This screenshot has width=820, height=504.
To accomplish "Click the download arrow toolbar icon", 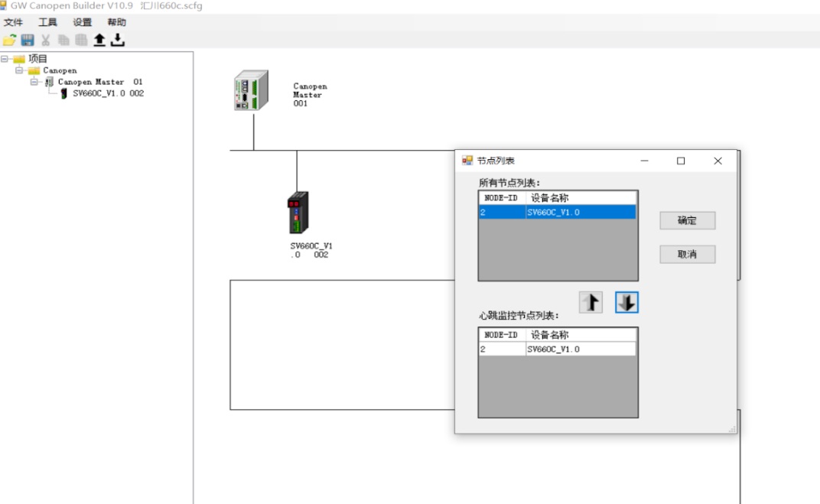I will tap(117, 40).
